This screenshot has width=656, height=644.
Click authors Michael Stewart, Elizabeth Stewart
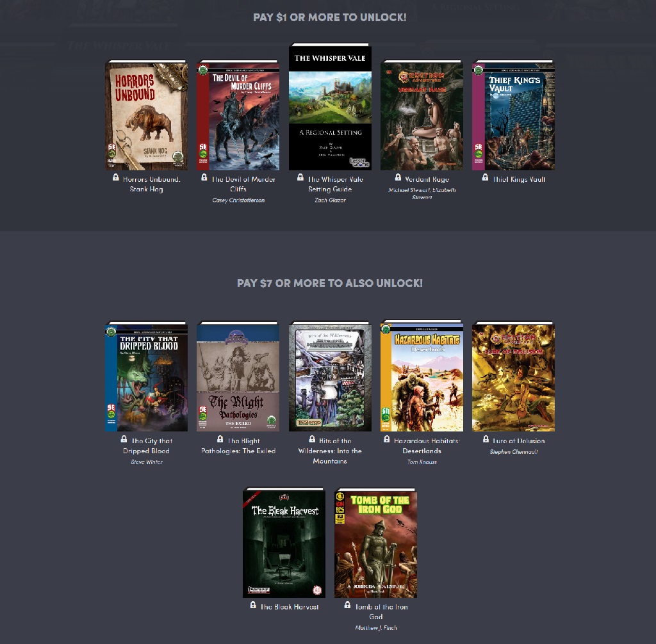pyautogui.click(x=422, y=193)
